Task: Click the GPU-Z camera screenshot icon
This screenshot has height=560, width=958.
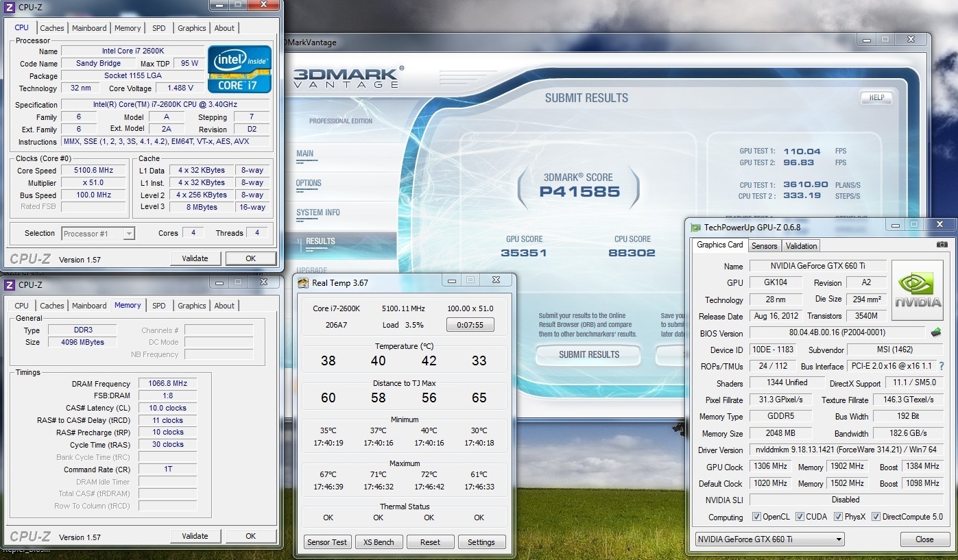Action: (x=942, y=245)
